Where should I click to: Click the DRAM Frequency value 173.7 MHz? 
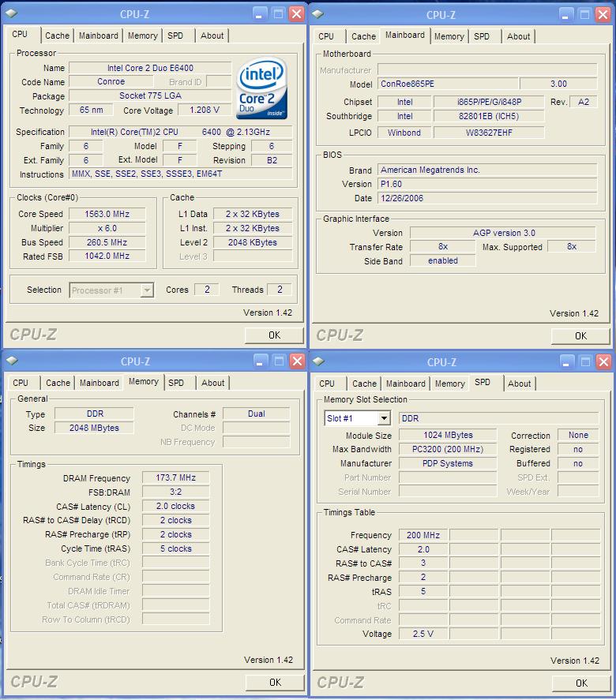click(176, 477)
